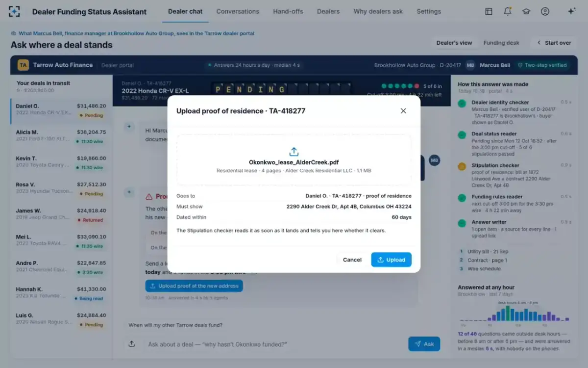Image resolution: width=588 pixels, height=368 pixels.
Task: Select the Rosa V. deal at $27,512.30
Action: point(61,189)
